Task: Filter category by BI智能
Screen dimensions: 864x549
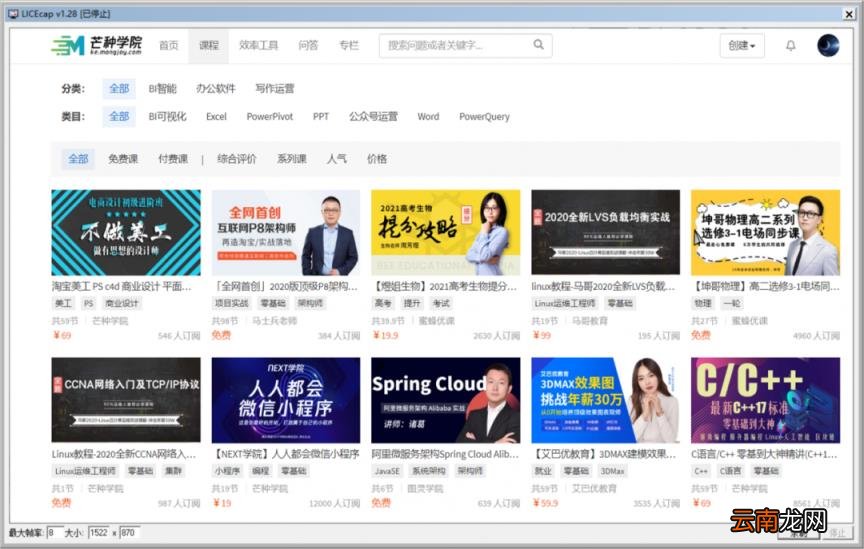Action: point(163,88)
